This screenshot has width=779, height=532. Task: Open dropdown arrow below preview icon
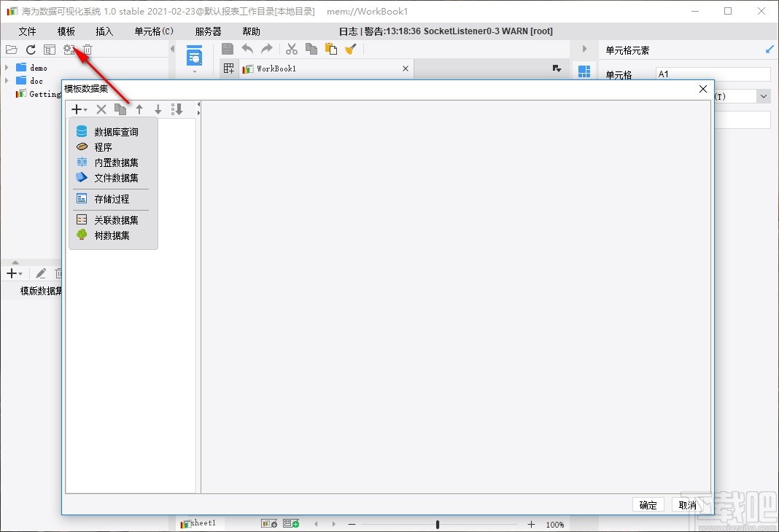coord(194,71)
